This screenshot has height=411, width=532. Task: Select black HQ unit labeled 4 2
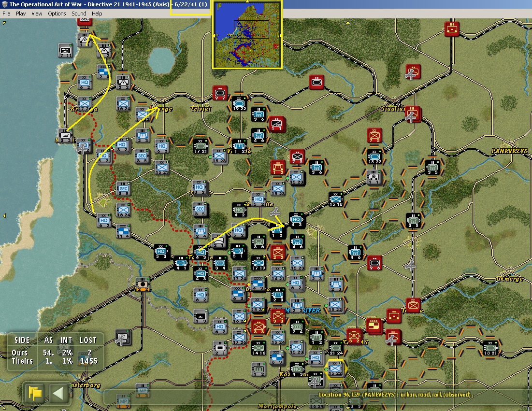pyautogui.click(x=239, y=210)
